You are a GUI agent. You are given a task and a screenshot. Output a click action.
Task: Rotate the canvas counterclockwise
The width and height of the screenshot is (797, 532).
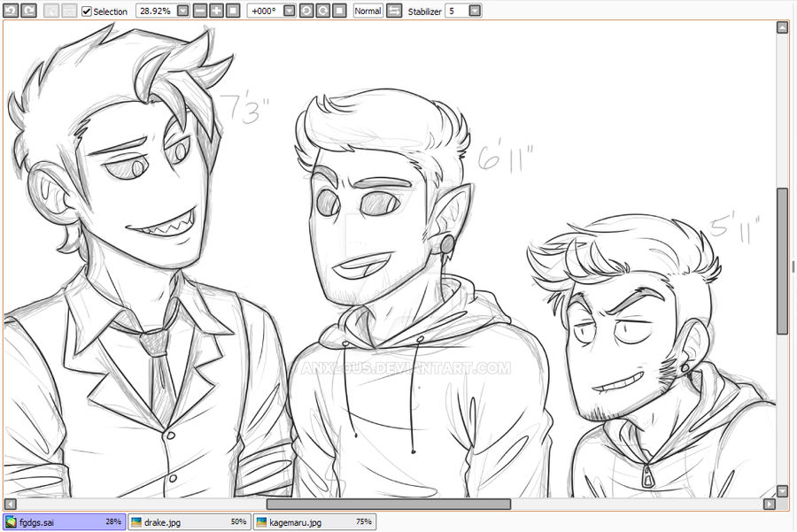(x=306, y=11)
